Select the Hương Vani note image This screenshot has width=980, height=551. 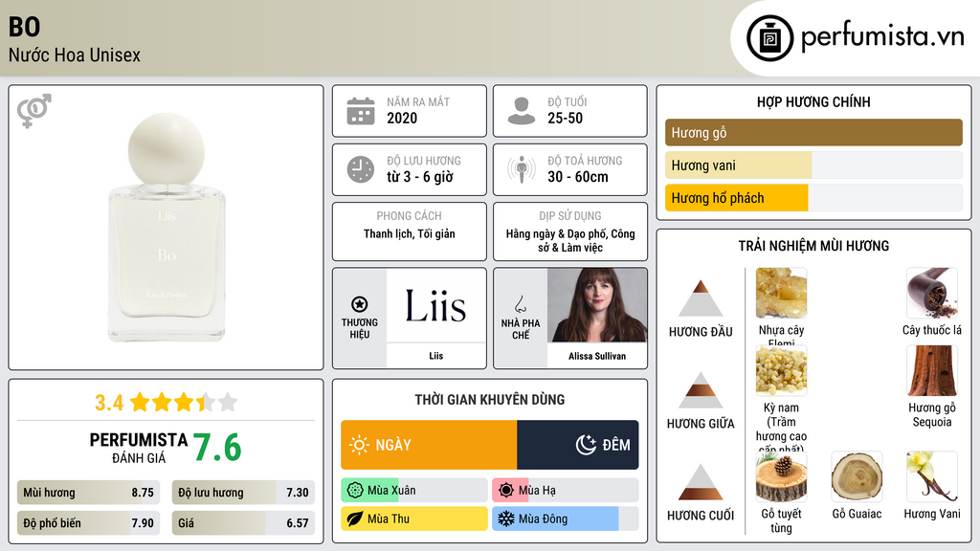(x=932, y=477)
